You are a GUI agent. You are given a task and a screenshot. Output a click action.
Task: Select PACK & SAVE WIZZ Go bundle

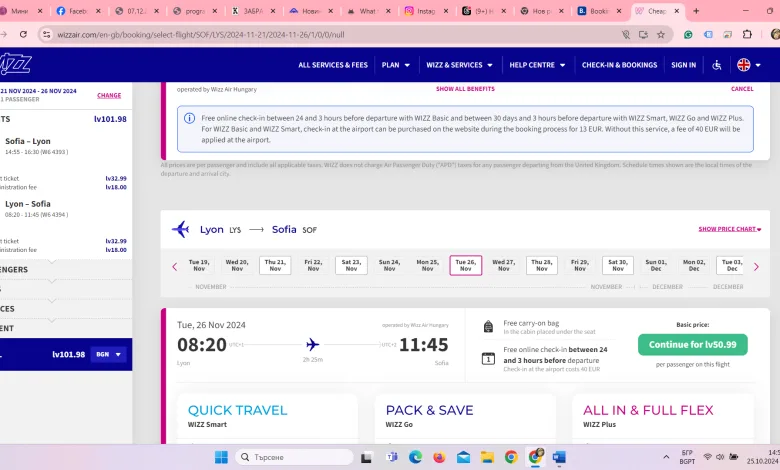pyautogui.click(x=465, y=418)
